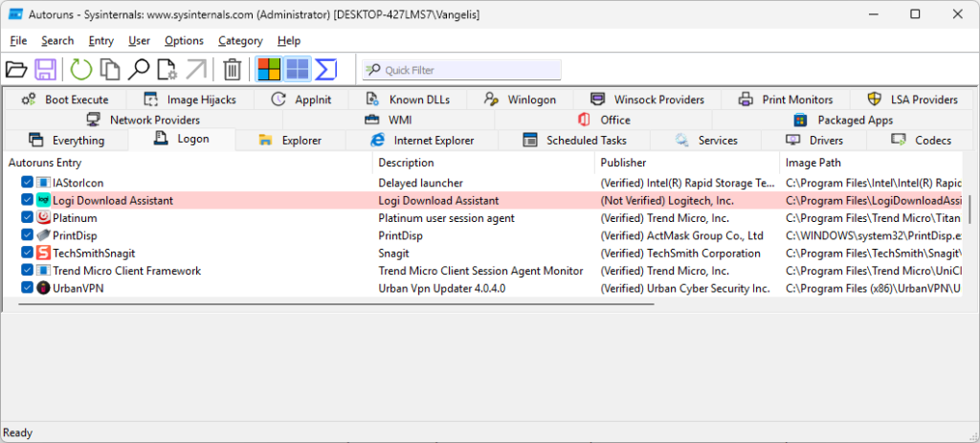Switch to the Image Hijacks tab
The width and height of the screenshot is (980, 443).
click(x=190, y=100)
